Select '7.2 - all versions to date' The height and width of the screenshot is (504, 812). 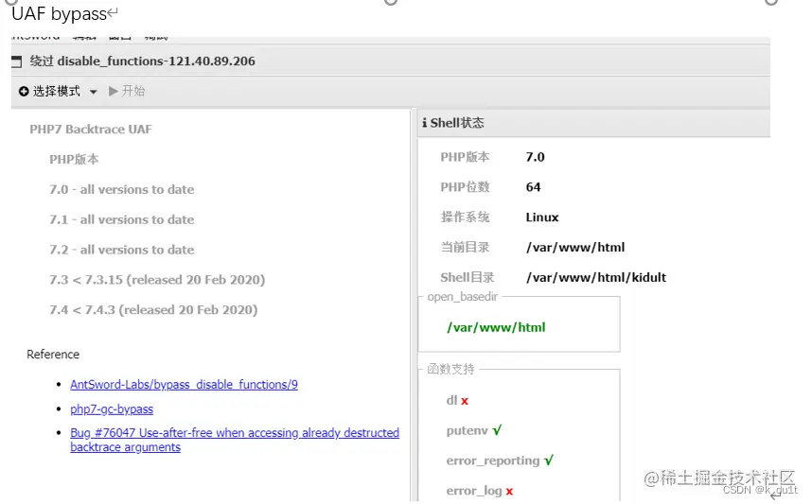(x=122, y=250)
